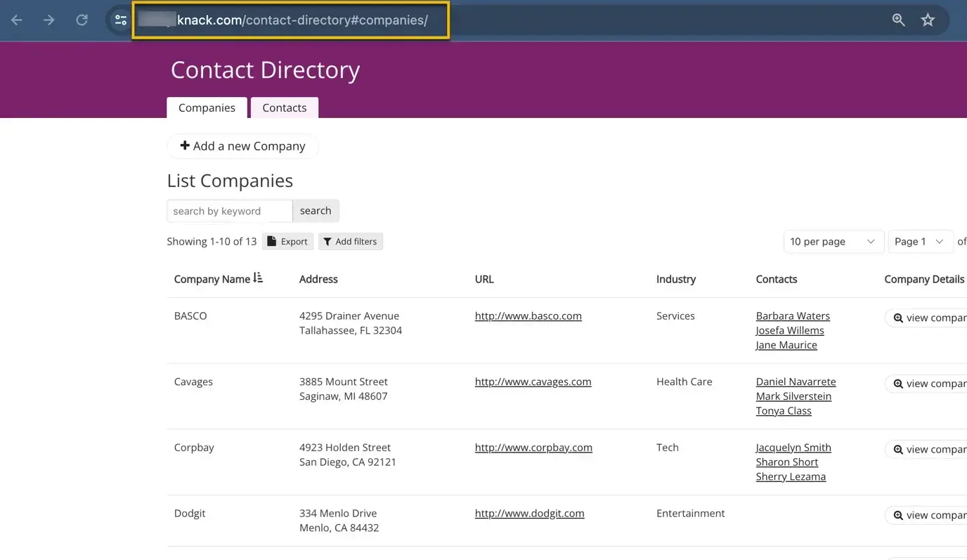Image resolution: width=967 pixels, height=560 pixels.
Task: Click the browser address bar URL
Action: click(x=302, y=20)
